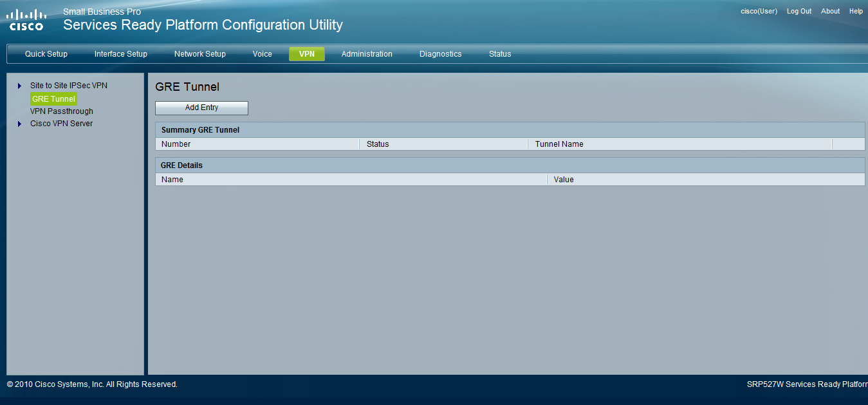Viewport: 868px width, 405px height.
Task: Expand the Site to Site IPSec VPN arrow
Action: [20, 86]
